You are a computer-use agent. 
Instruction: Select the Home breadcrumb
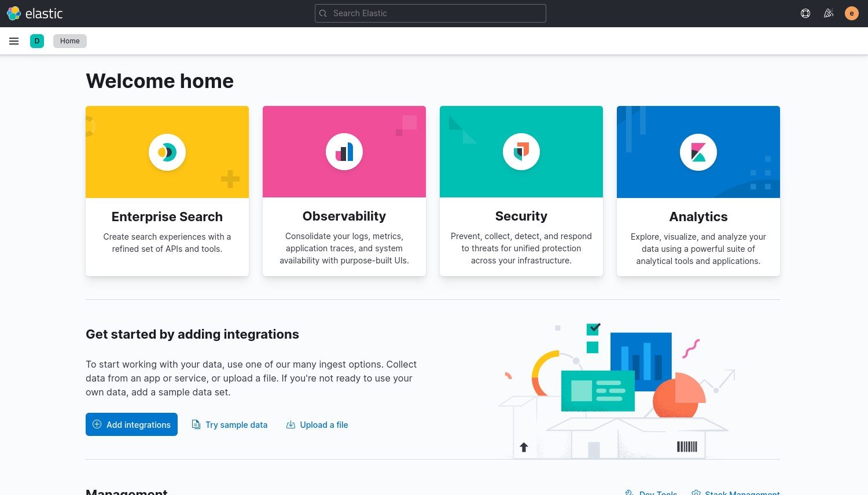[x=70, y=41]
